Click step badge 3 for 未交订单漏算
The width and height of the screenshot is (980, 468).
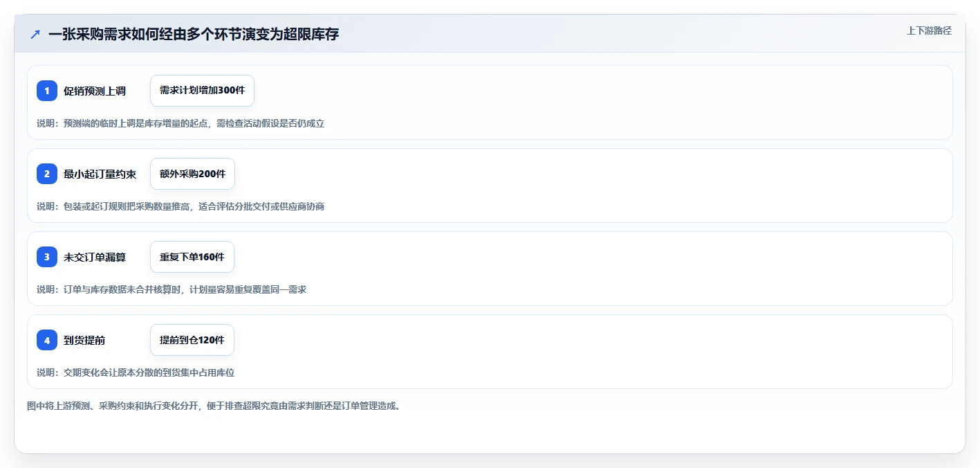pos(47,257)
